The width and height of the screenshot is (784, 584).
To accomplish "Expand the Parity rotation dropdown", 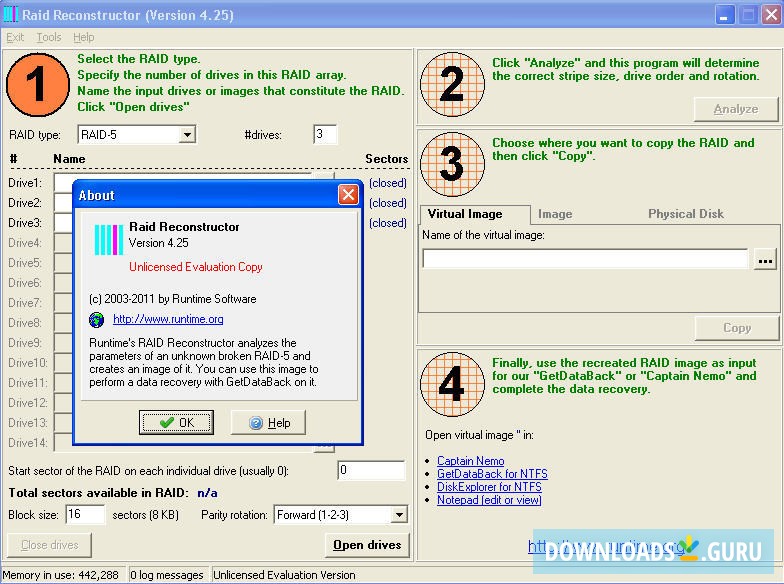I will tap(399, 514).
